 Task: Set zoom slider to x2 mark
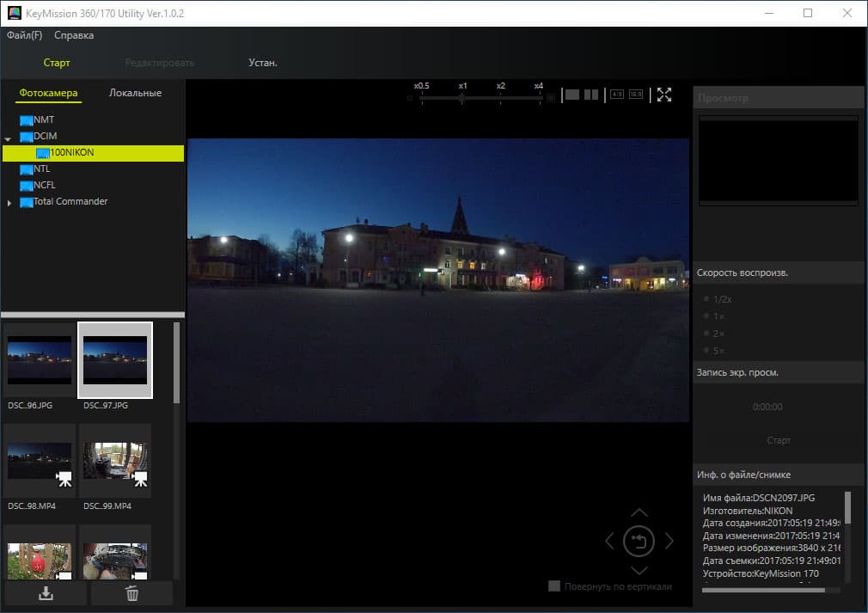500,98
